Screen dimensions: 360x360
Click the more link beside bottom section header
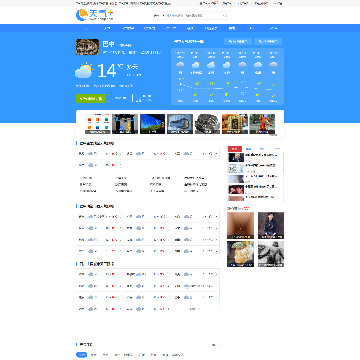[215, 345]
